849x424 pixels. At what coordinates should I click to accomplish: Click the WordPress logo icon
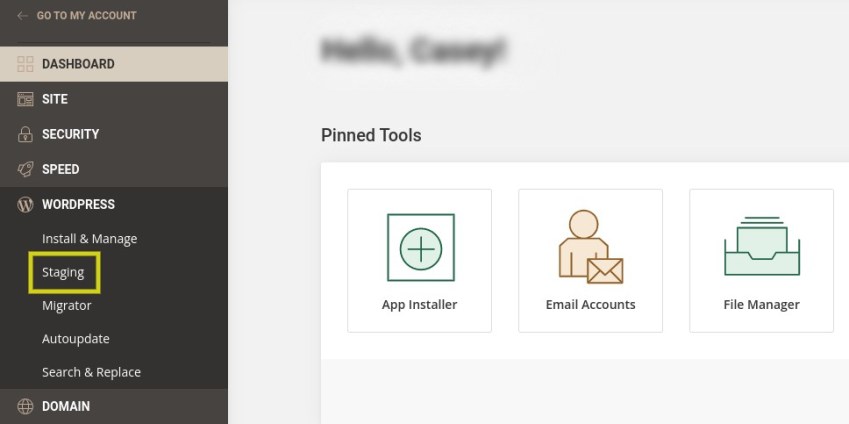click(25, 204)
